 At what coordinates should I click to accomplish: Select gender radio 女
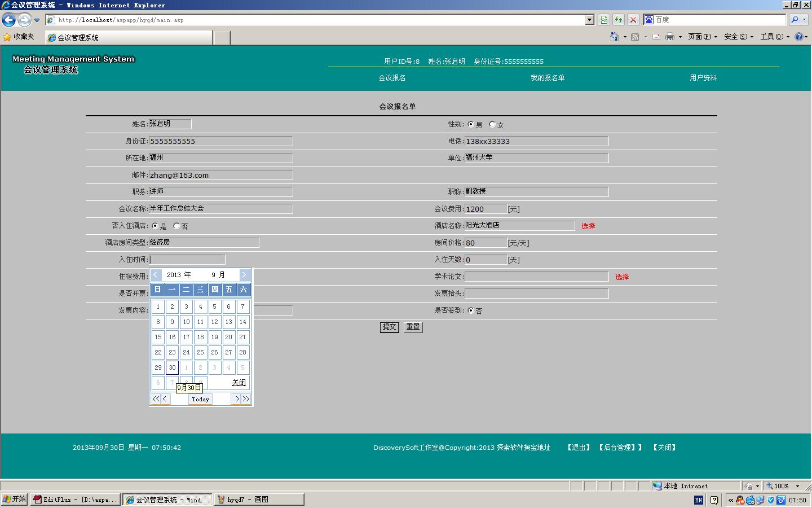pyautogui.click(x=492, y=124)
